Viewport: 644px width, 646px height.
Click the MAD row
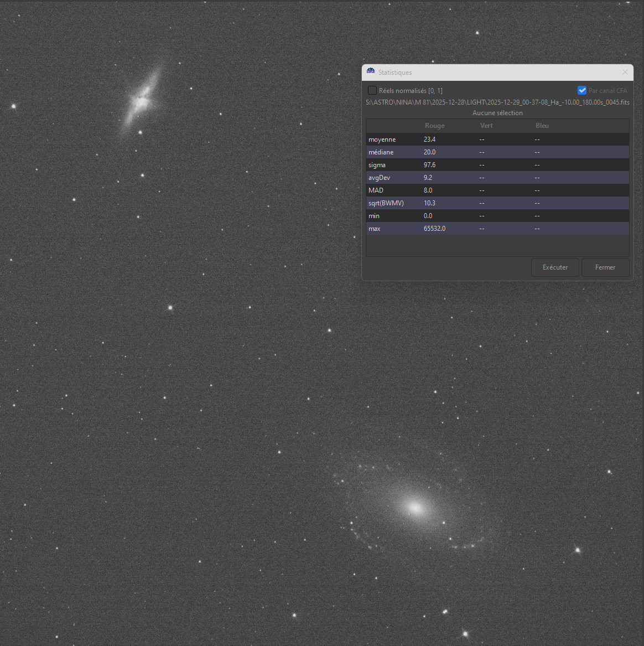(x=376, y=190)
